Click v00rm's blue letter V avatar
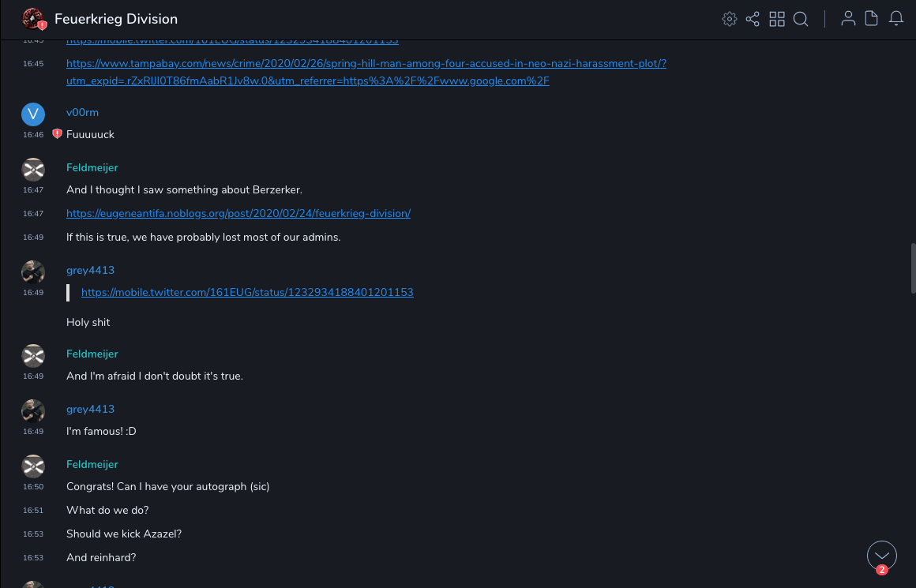Screen dimensions: 916x588 click(33, 114)
